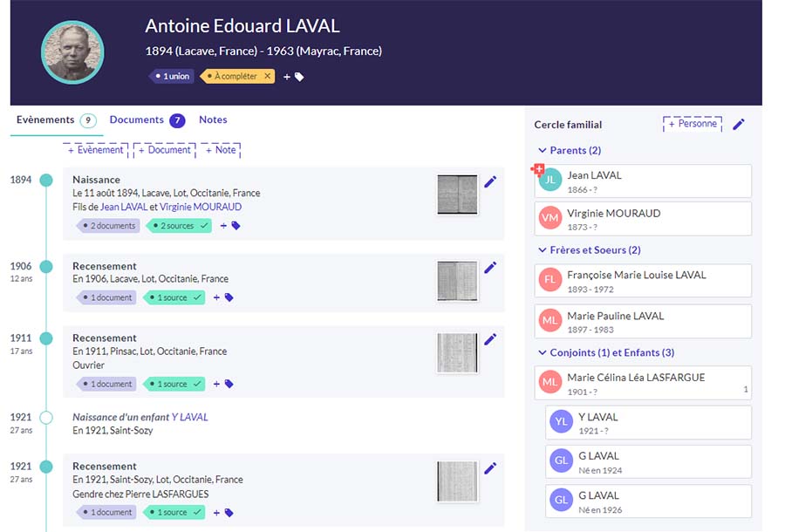The width and height of the screenshot is (785, 532).
Task: Click the '+ Evènement' button
Action: (96, 150)
